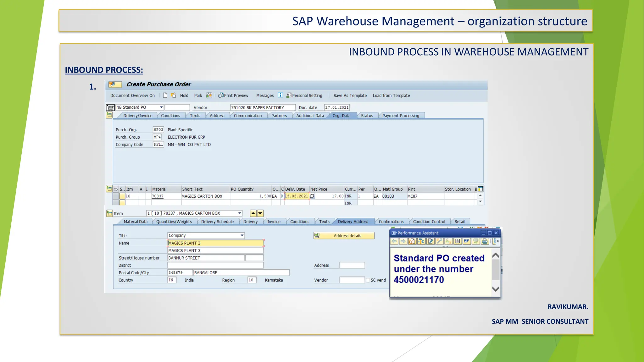
Task: Click the Print Preview icon
Action: pos(221,95)
